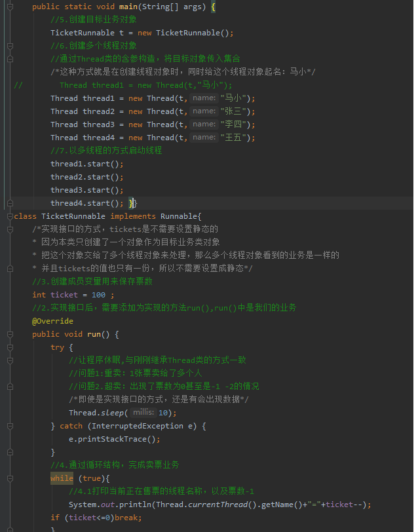This screenshot has width=418, height=532.
Task: Click the thread3.start(); statement
Action: [x=87, y=190]
